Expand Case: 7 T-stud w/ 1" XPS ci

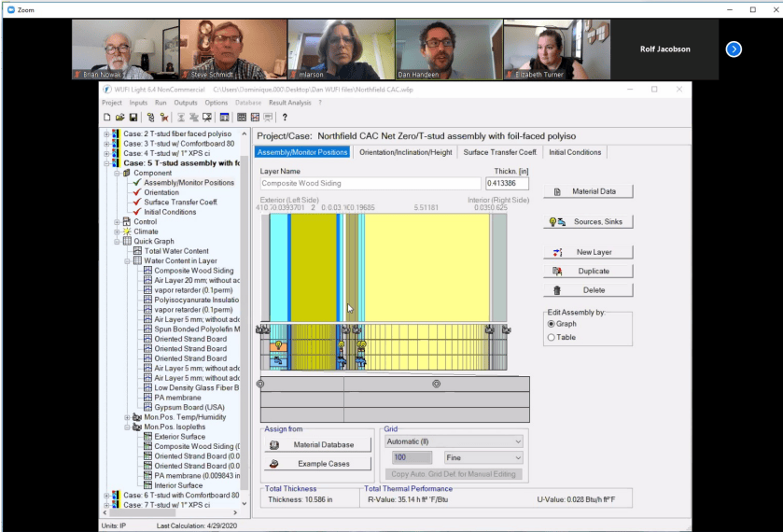(106, 505)
